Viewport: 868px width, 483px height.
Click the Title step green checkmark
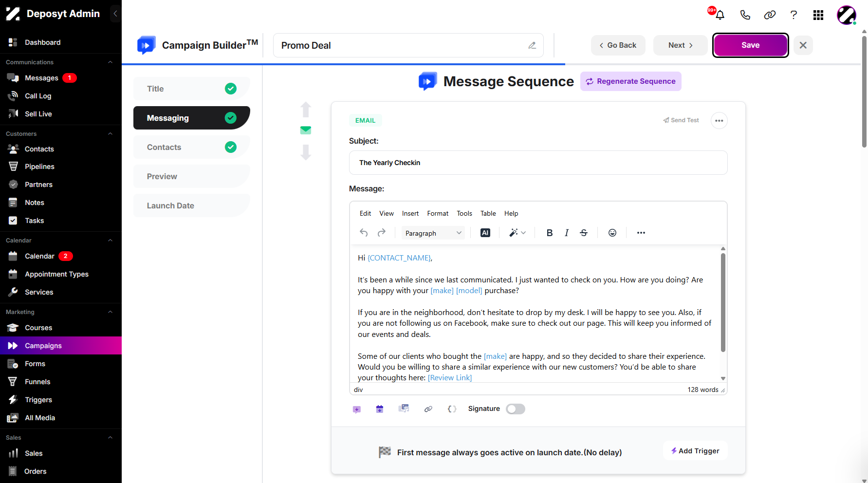coord(231,89)
